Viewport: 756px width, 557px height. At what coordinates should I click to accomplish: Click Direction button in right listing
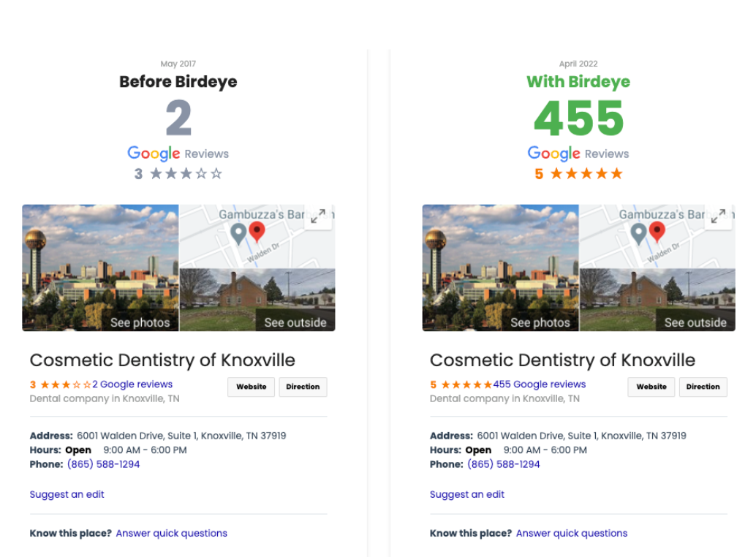[703, 387]
